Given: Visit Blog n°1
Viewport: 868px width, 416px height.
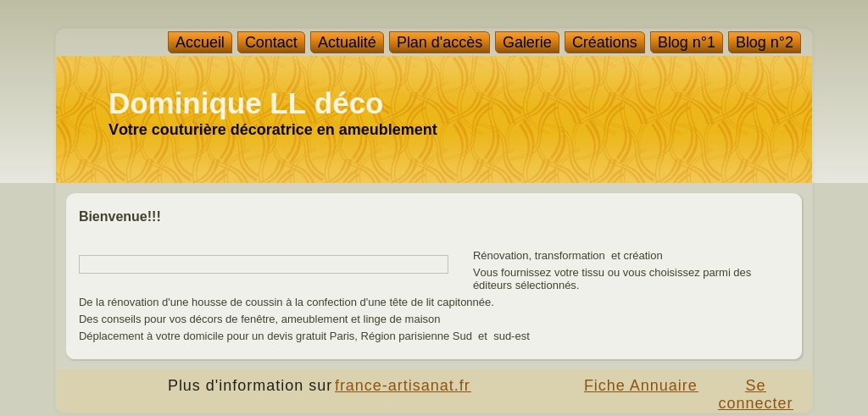Looking at the screenshot, I should (687, 42).
